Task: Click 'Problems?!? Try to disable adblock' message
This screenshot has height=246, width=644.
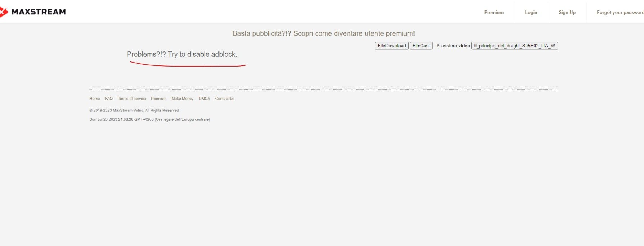Action: [182, 54]
